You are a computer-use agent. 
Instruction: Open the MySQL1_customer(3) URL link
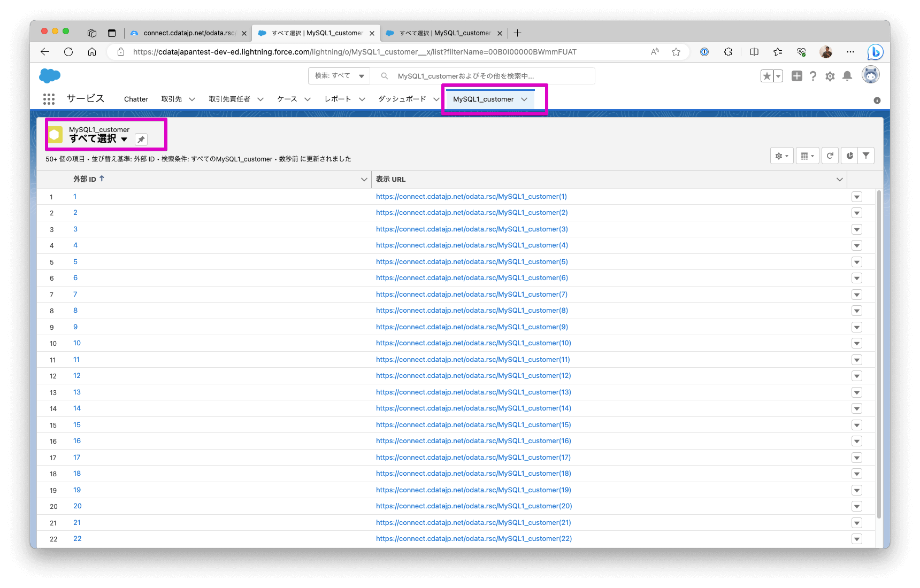point(472,229)
